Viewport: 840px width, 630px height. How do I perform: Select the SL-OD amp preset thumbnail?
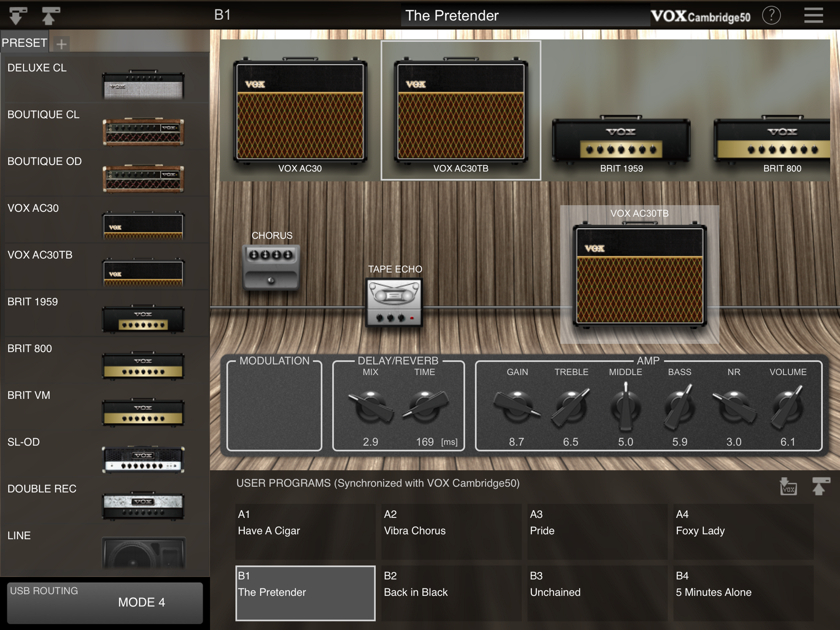[x=143, y=459]
